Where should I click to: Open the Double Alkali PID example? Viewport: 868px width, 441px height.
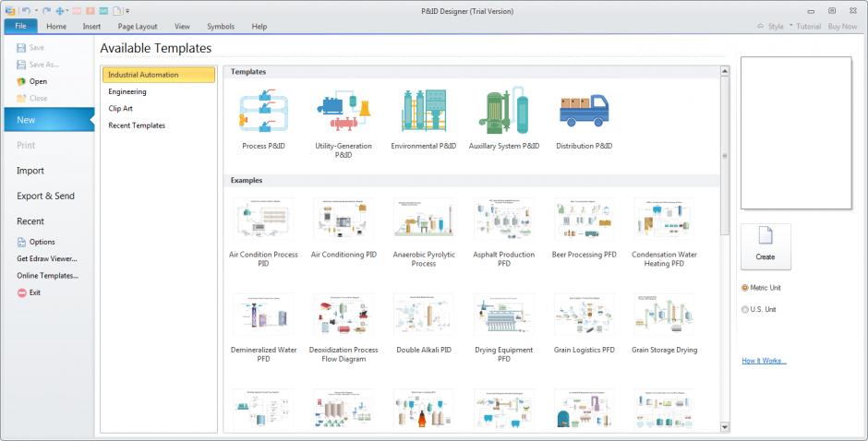pos(424,324)
